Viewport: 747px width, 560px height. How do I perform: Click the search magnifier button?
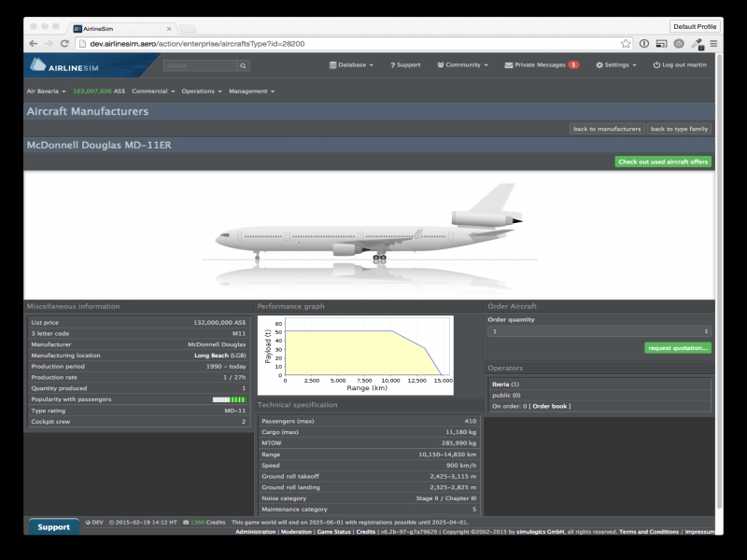pos(243,65)
